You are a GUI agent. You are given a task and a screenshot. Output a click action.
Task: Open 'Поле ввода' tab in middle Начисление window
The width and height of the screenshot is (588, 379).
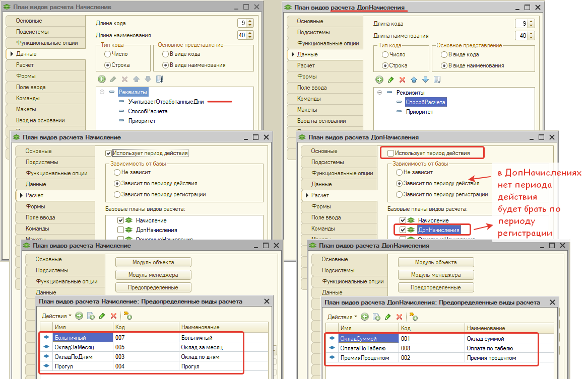[x=55, y=217]
